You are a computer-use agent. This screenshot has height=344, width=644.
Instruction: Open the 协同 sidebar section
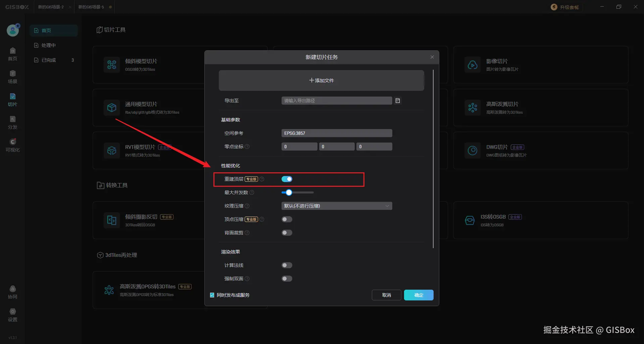pyautogui.click(x=13, y=292)
